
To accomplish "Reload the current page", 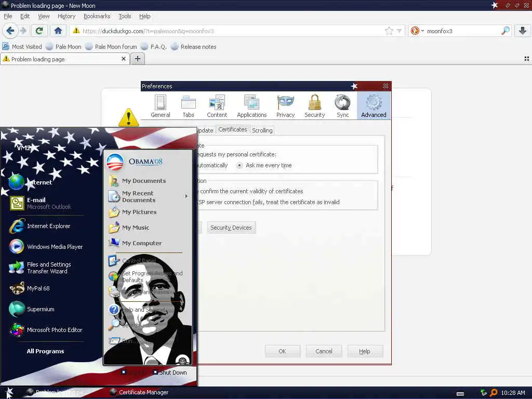I will coord(39,31).
